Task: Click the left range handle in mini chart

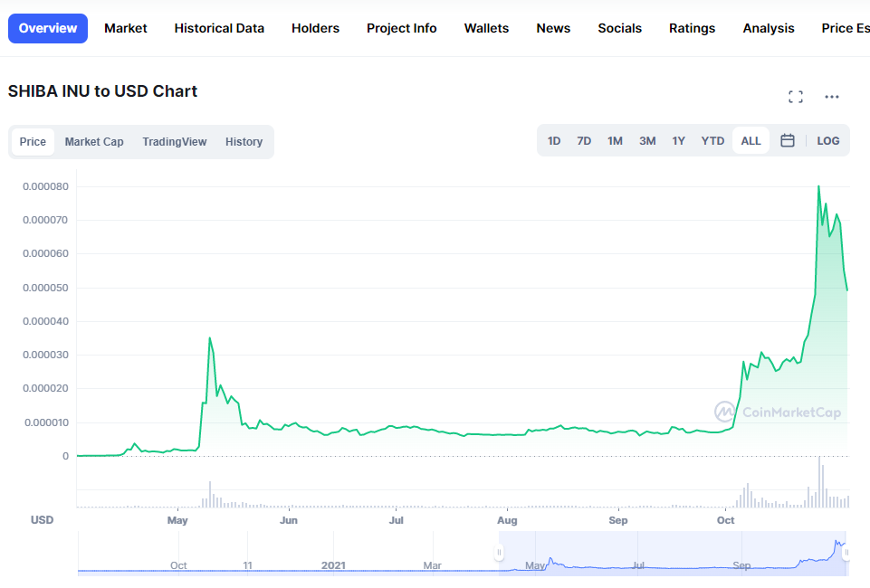Action: (500, 553)
